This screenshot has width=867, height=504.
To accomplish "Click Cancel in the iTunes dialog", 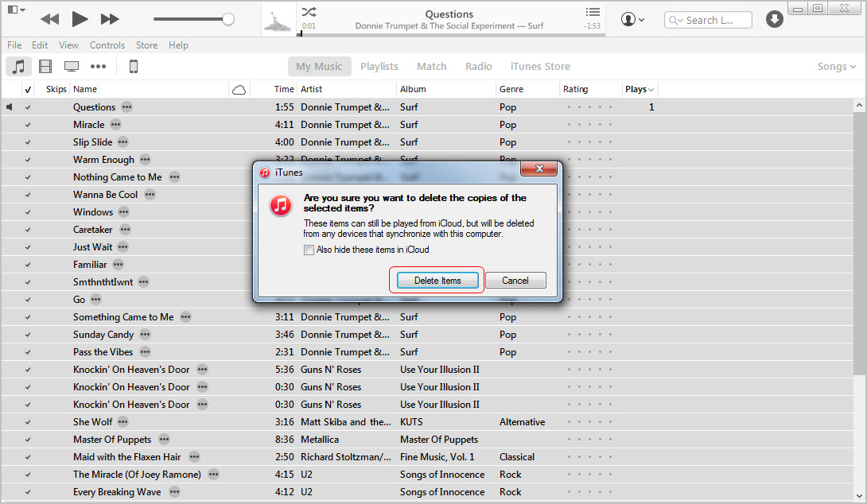I will click(515, 281).
